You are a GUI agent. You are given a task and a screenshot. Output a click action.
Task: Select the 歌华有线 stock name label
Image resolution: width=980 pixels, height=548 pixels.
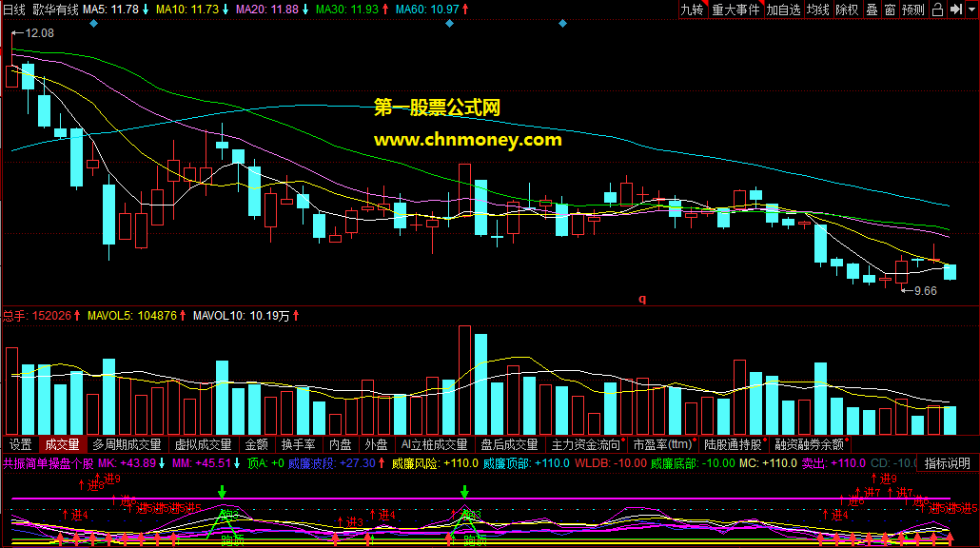click(55, 10)
